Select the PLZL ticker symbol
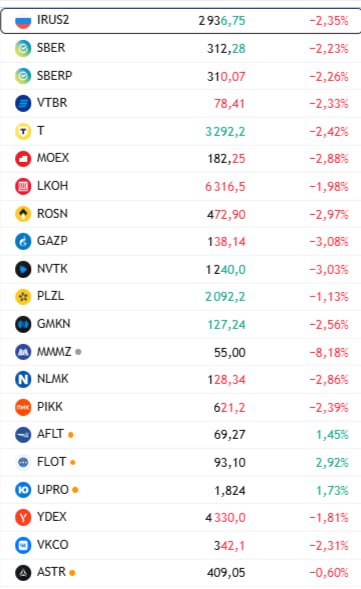Screen dimensions: 361x589 tap(50, 296)
